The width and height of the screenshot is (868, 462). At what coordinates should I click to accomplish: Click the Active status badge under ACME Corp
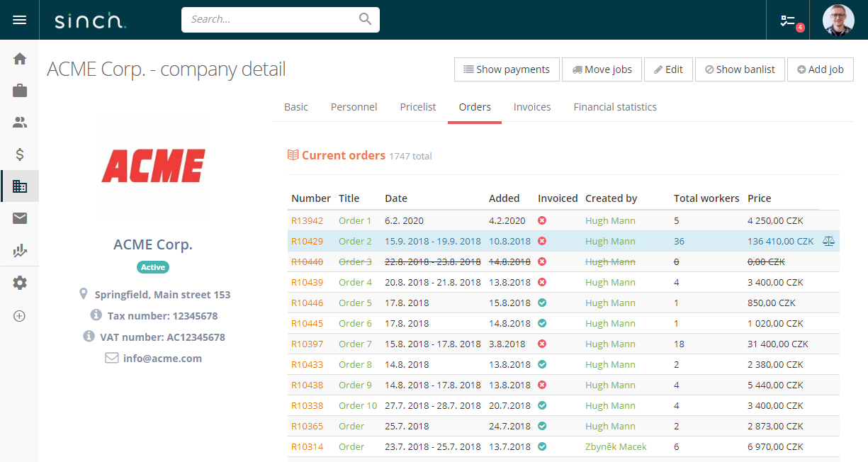152,267
